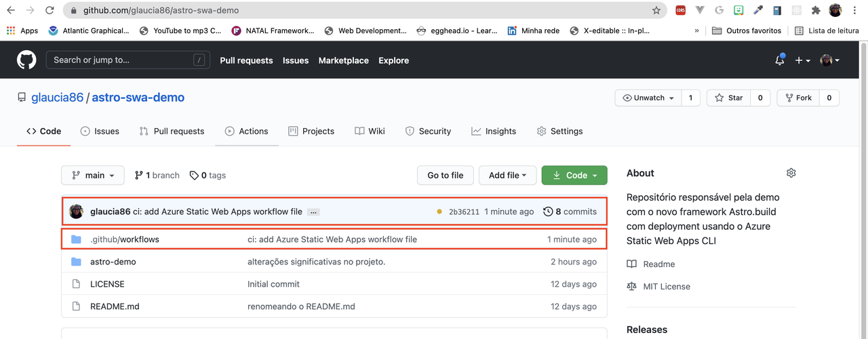This screenshot has height=339, width=868.
Task: Open the repository settings gear beside About
Action: 791,173
